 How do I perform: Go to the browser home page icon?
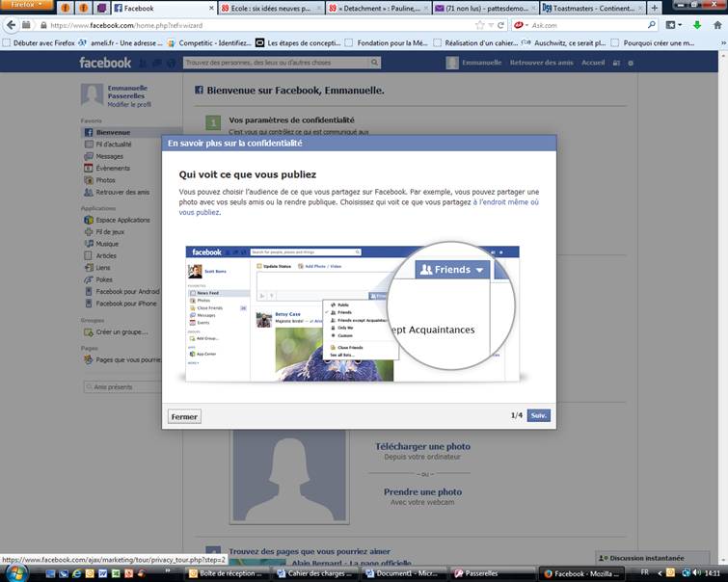[x=716, y=25]
